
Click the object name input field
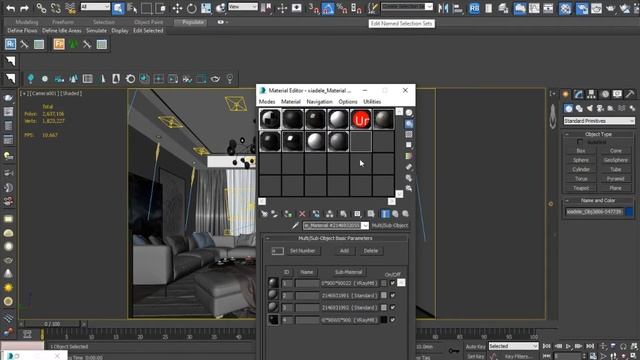point(594,212)
